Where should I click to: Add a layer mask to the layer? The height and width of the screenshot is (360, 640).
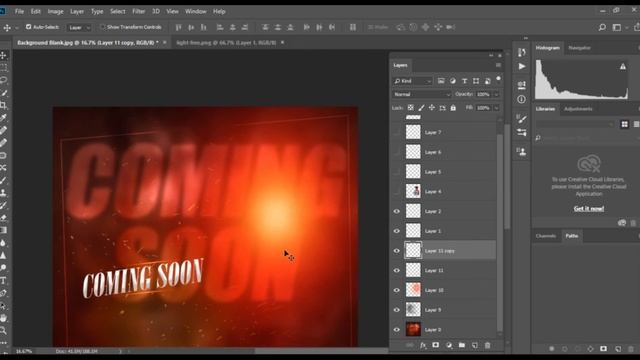click(x=436, y=345)
